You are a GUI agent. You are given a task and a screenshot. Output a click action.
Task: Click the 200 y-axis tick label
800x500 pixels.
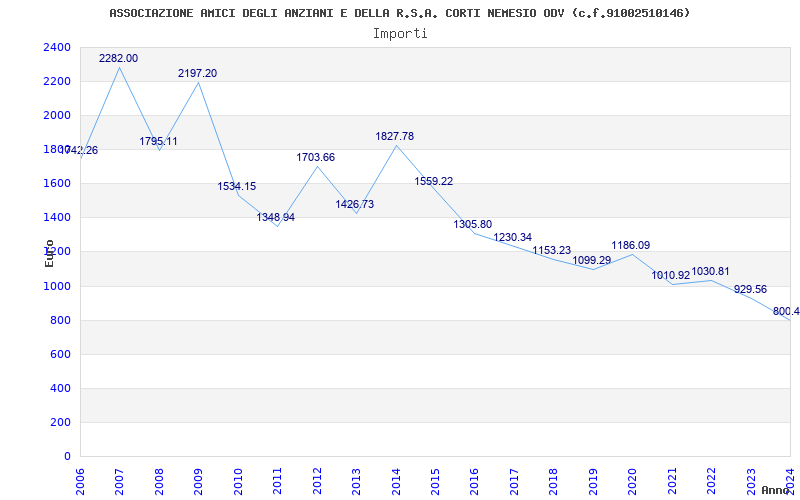click(60, 423)
